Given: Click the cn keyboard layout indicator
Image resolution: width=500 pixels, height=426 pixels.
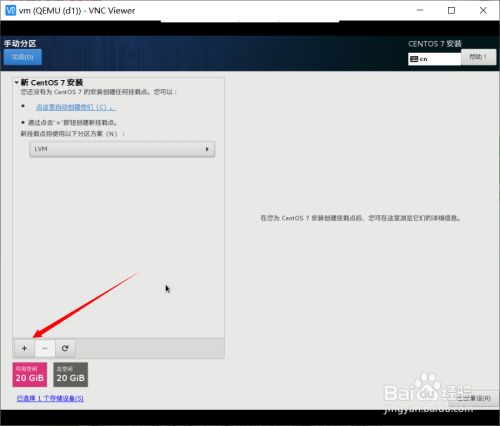Looking at the screenshot, I should click(434, 59).
